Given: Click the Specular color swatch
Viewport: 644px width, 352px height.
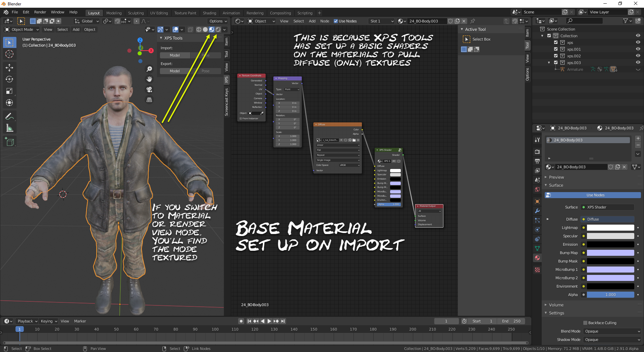Looking at the screenshot, I should click(x=610, y=236).
